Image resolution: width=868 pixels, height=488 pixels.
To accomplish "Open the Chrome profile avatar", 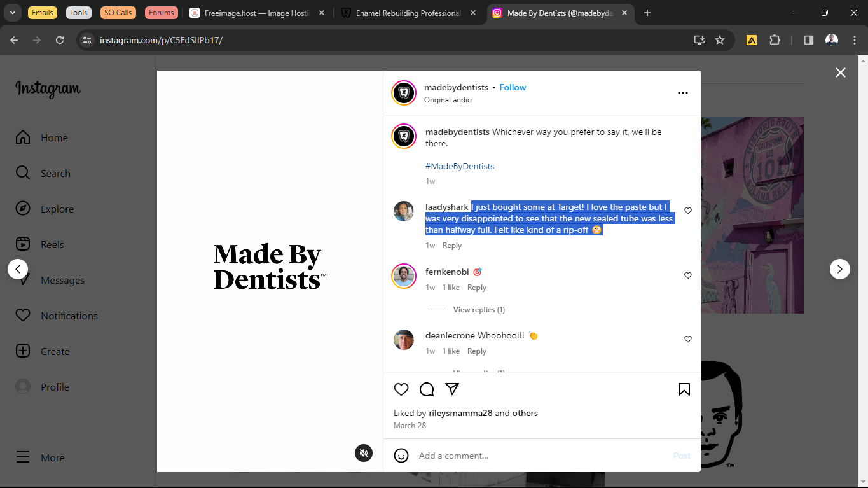I will click(832, 40).
